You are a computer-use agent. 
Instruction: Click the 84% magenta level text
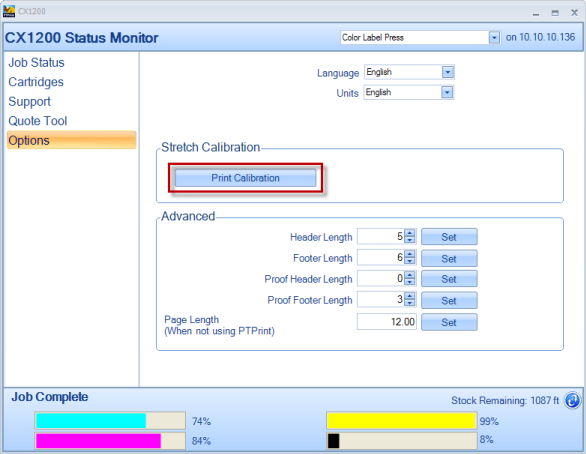[x=201, y=441]
